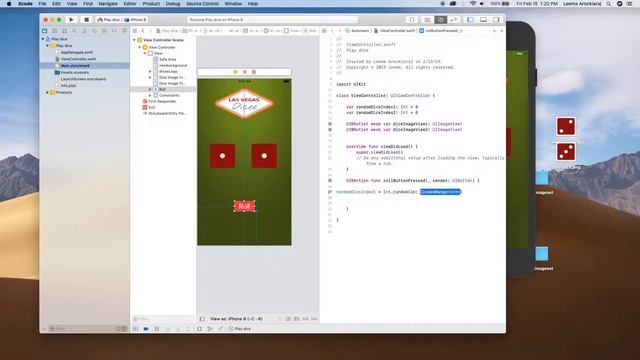Image resolution: width=640 pixels, height=360 pixels.
Task: Click the rollButtonPressed IBAction connection circle
Action: coord(330,180)
